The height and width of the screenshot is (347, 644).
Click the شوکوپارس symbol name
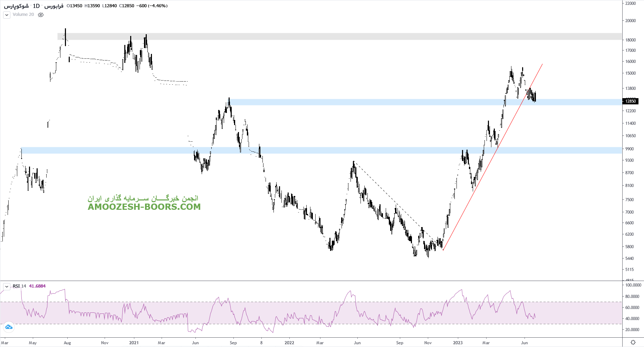click(x=16, y=6)
